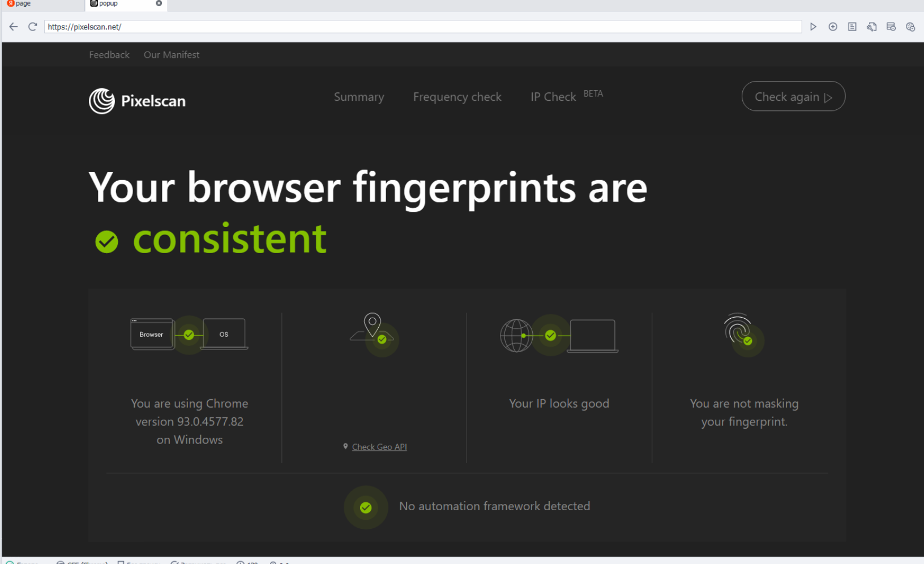The image size is (924, 564).
Task: Click the OS laptop illustration icon
Action: 224,334
